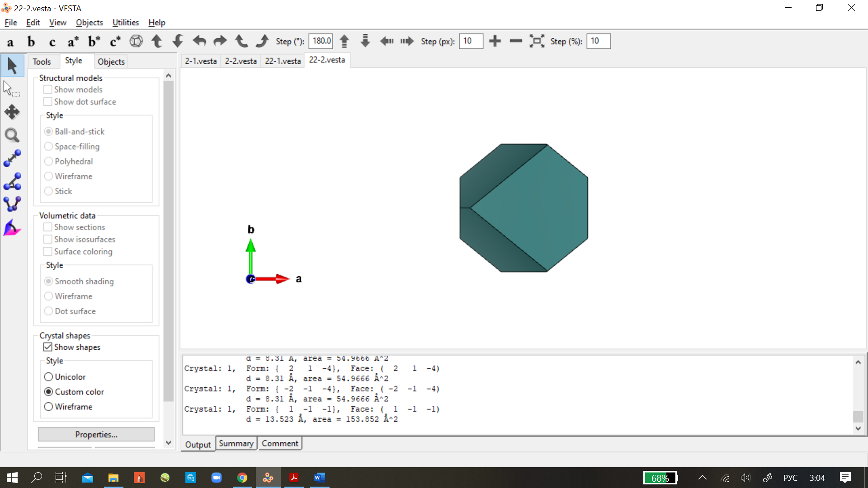Click style panel scrollbar down arrow
The height and width of the screenshot is (488, 868).
point(169,443)
